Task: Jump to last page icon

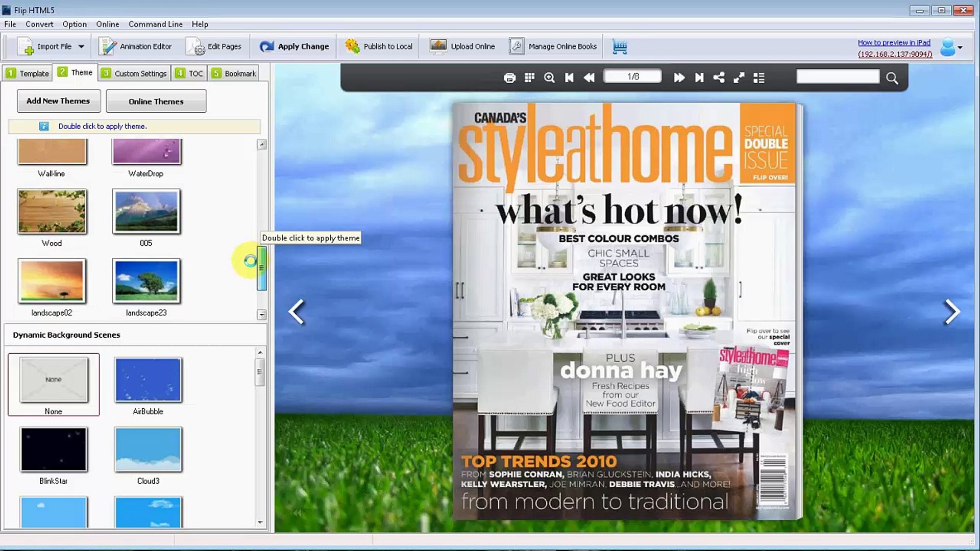Action: pos(699,78)
